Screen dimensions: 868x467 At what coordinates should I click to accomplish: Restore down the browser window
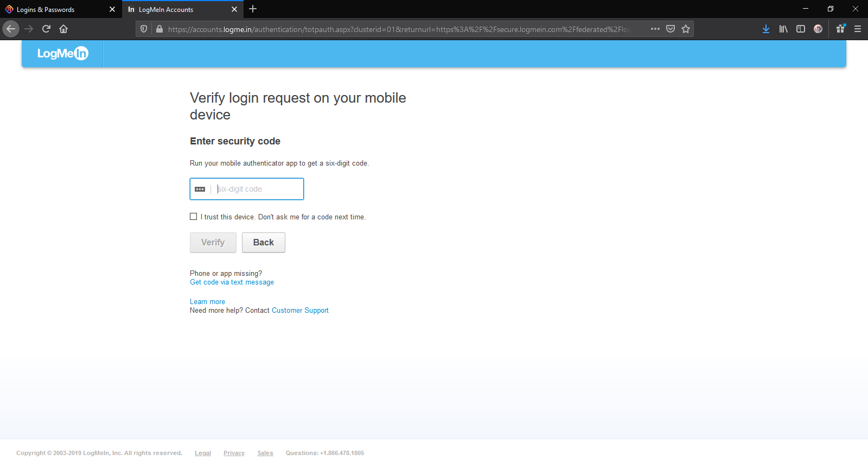click(831, 9)
